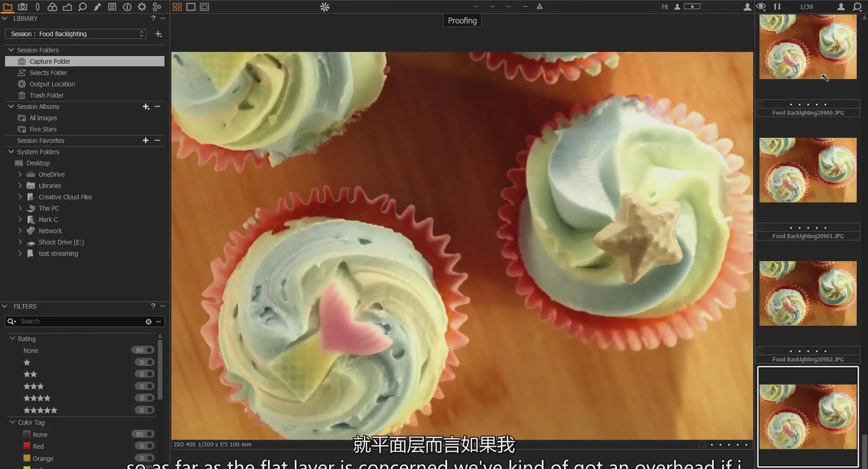Add a new Session Album

[x=146, y=107]
